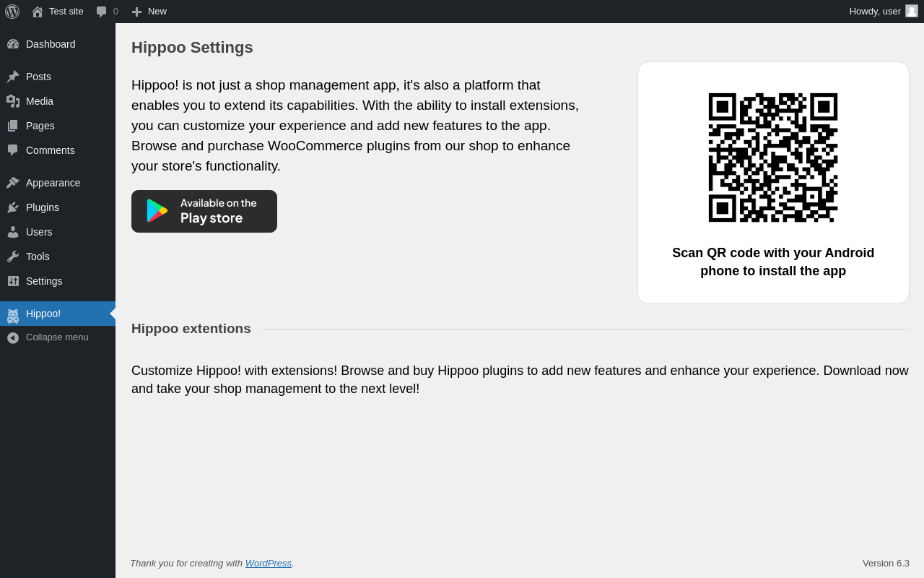Open the Media menu
The width and height of the screenshot is (924, 578).
[x=58, y=101]
